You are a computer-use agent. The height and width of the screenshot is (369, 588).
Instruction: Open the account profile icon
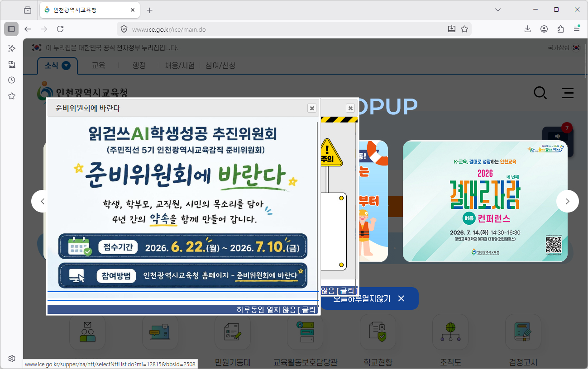tap(544, 29)
